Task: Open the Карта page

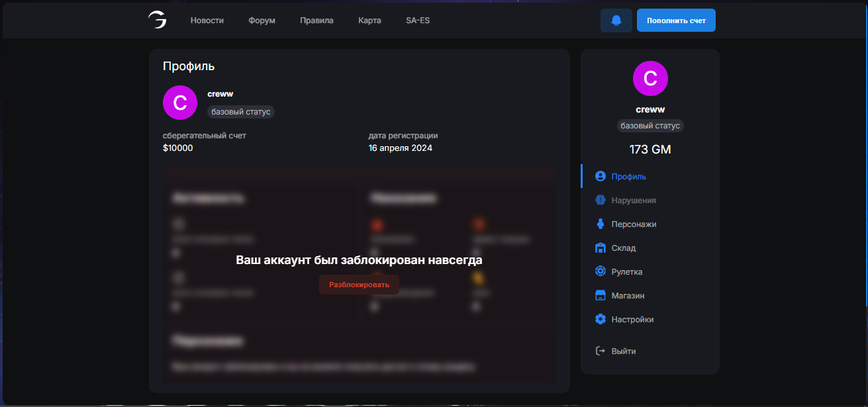Action: pyautogui.click(x=369, y=21)
